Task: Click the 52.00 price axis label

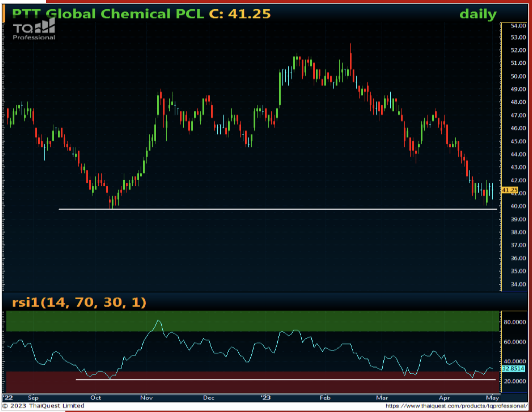Action: (x=518, y=50)
